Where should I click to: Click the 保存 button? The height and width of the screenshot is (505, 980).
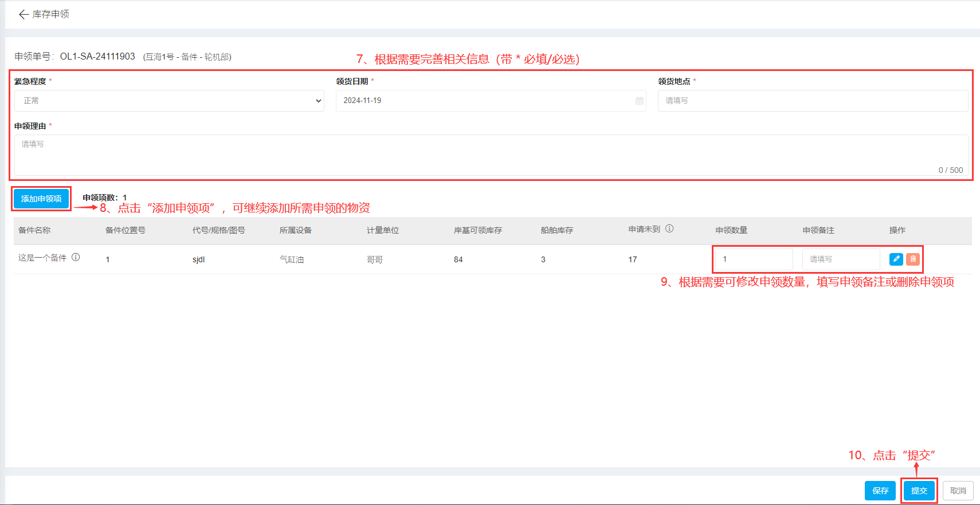880,491
